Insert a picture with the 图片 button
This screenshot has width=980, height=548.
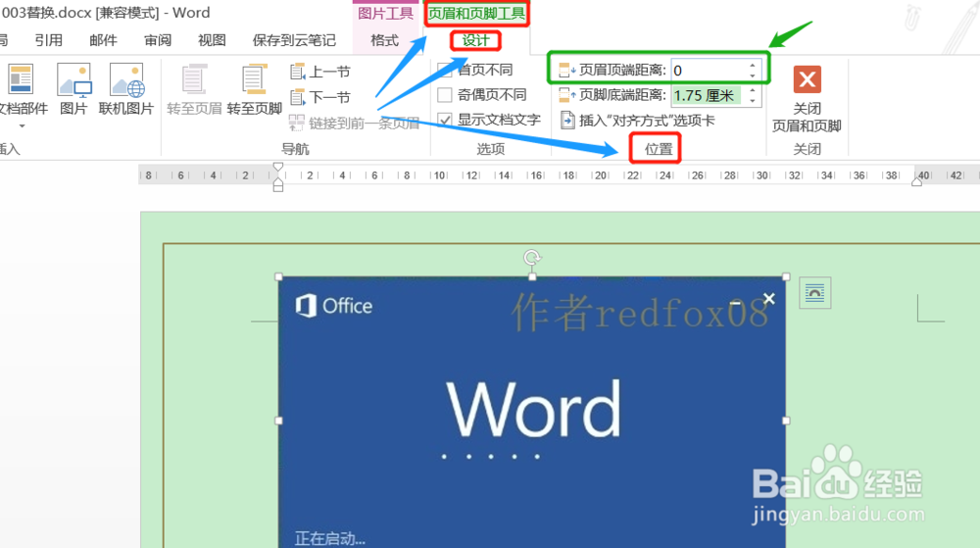73,90
